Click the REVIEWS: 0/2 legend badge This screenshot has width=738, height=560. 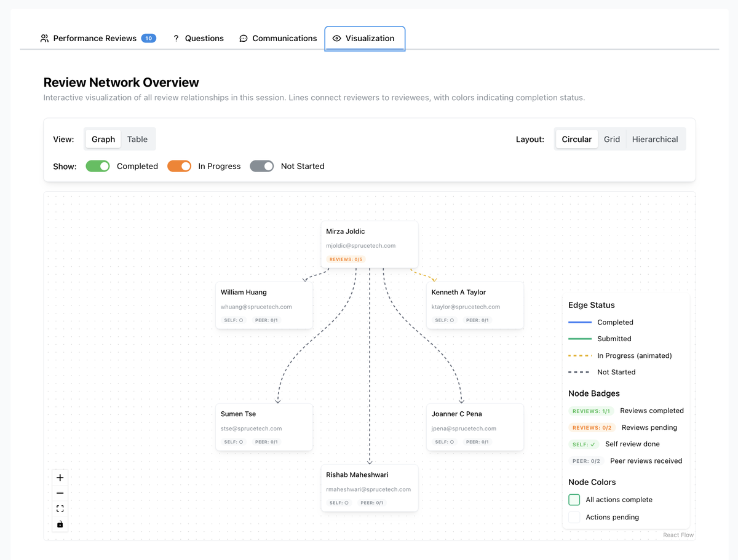pos(592,427)
